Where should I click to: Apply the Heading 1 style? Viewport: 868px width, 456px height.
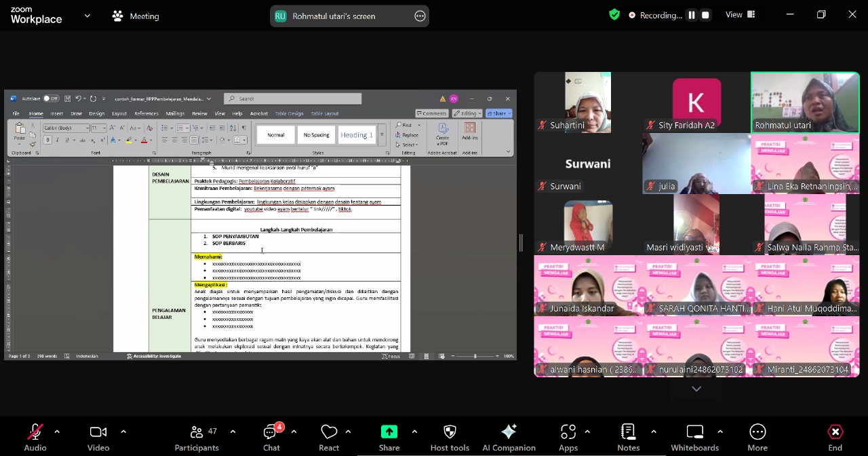point(356,135)
